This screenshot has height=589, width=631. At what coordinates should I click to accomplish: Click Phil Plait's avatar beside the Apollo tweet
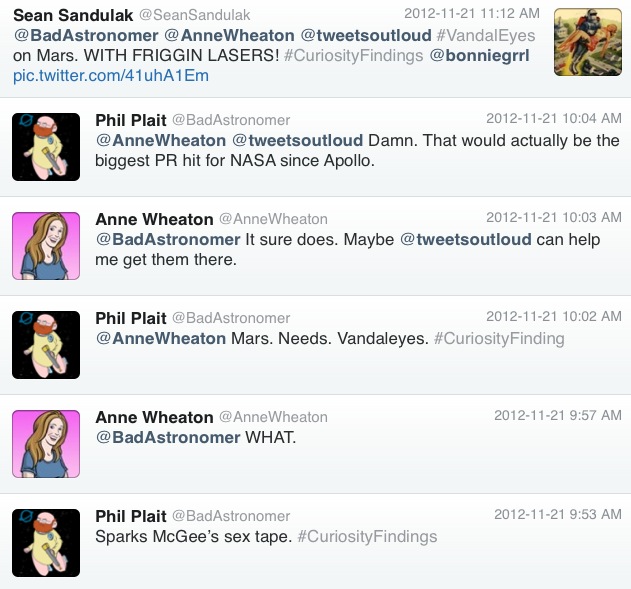45,146
